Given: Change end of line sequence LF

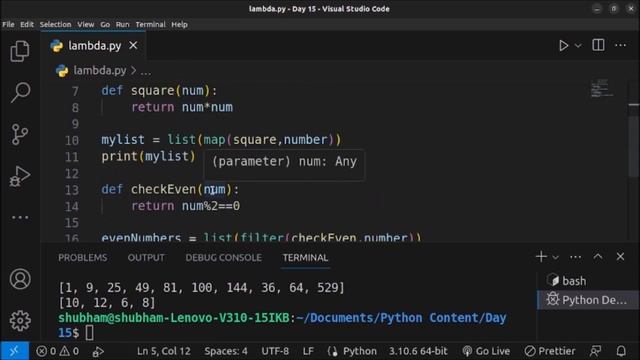Looking at the screenshot, I should [308, 351].
